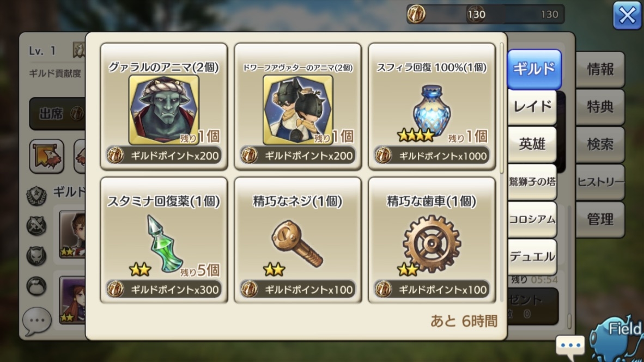Open the 英雄 tab
644x362 pixels.
tap(532, 144)
